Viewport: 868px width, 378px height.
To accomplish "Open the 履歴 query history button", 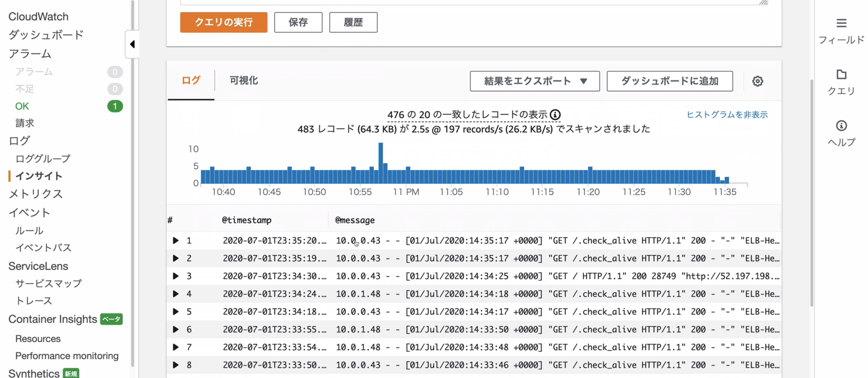I will coord(353,22).
